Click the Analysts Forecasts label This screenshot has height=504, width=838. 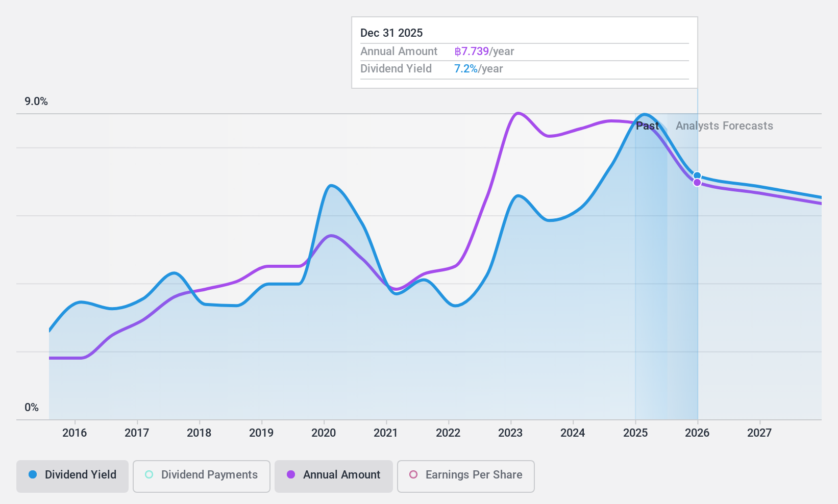(724, 126)
